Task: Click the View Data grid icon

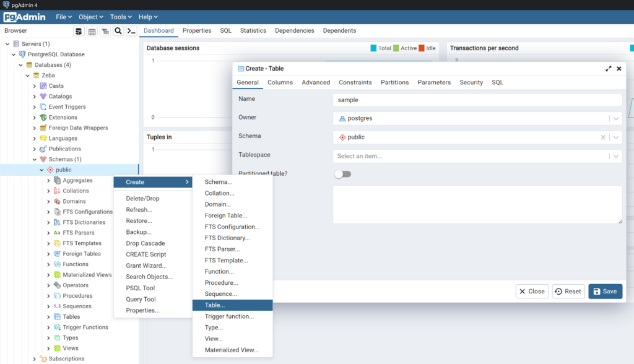Action: [92, 31]
